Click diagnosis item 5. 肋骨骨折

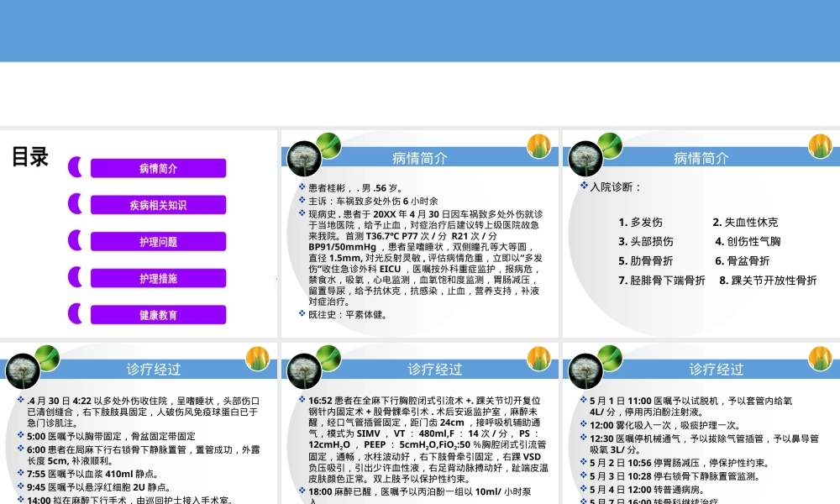pos(645,261)
